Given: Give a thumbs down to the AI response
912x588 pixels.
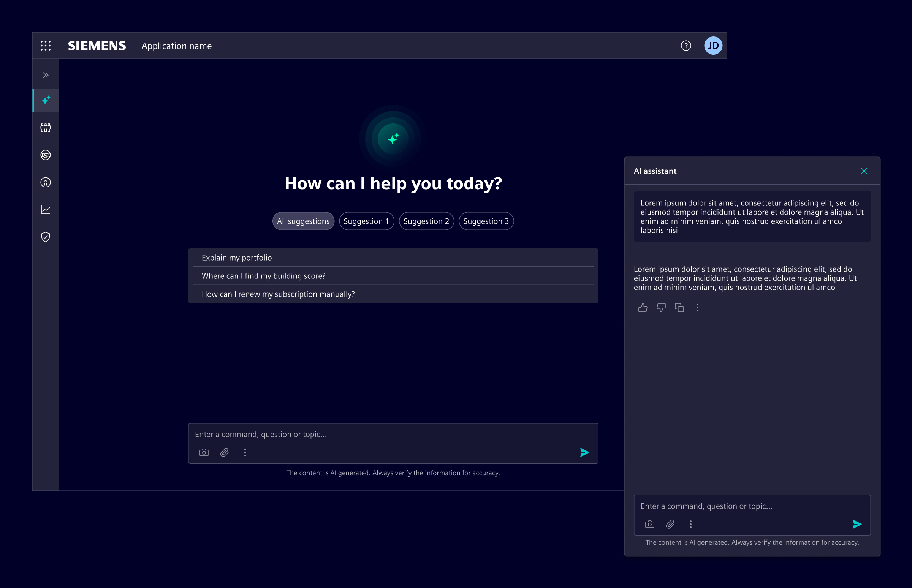Looking at the screenshot, I should point(661,308).
